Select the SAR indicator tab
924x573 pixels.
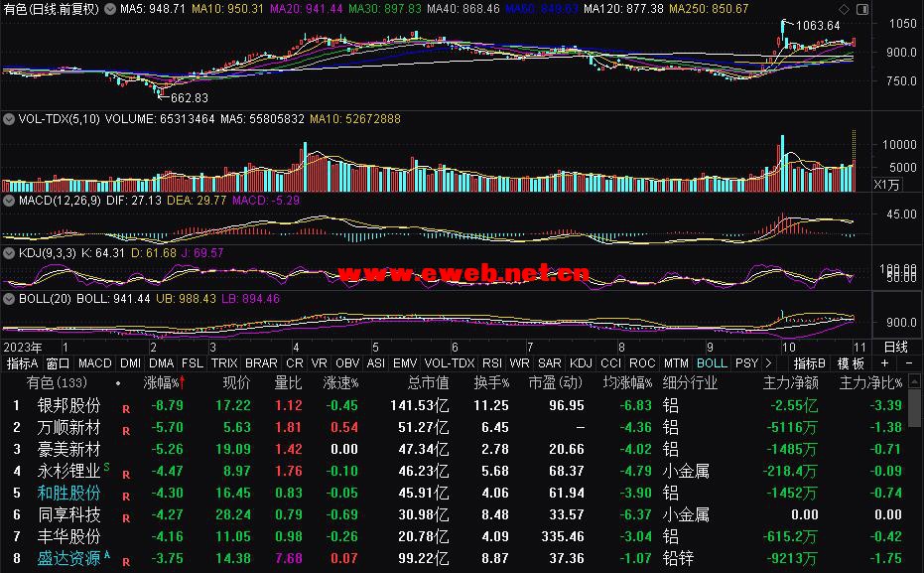pos(549,363)
